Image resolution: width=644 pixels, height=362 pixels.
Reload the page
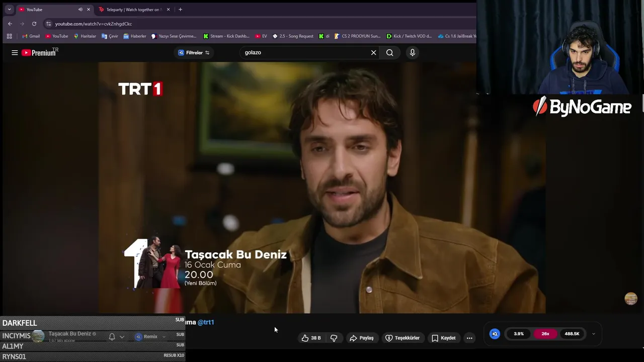click(x=34, y=24)
